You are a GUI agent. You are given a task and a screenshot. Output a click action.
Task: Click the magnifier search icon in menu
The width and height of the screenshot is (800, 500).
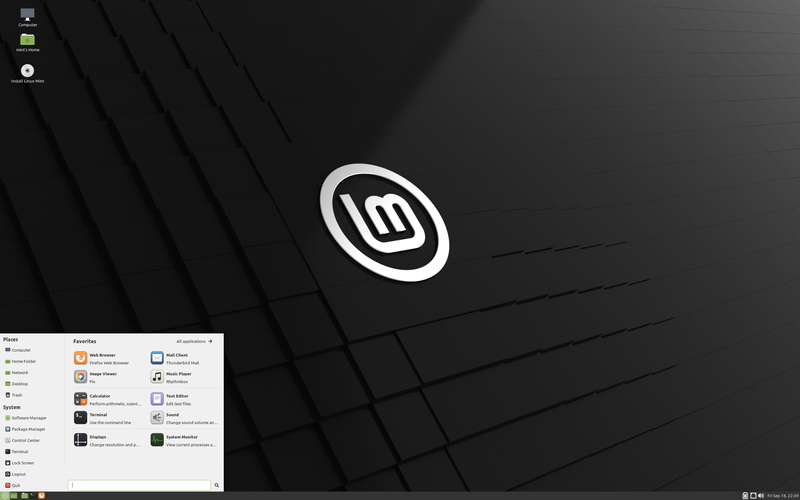(x=217, y=485)
